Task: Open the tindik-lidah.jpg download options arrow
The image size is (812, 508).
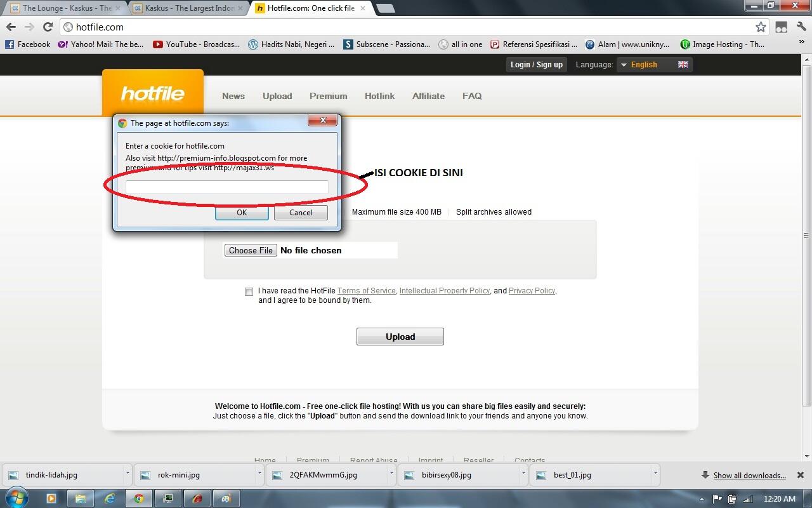Action: pyautogui.click(x=128, y=474)
